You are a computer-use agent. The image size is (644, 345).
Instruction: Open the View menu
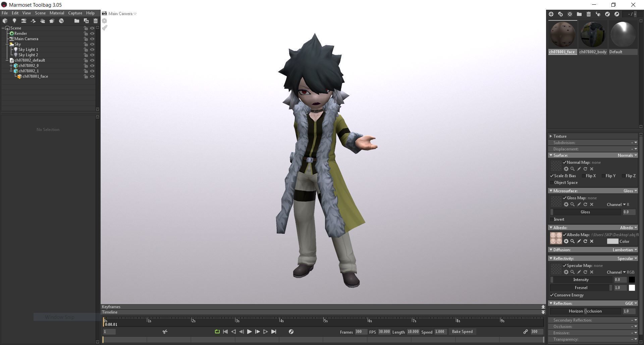(26, 13)
